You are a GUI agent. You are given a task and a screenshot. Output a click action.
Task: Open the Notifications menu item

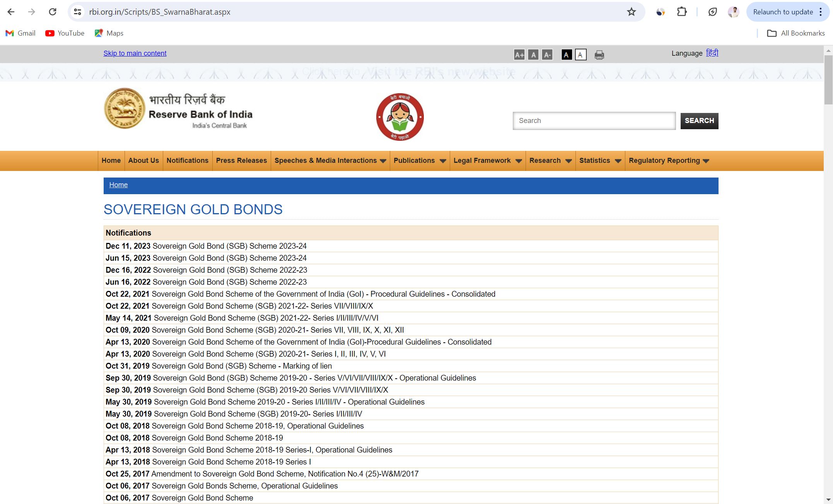pos(188,161)
